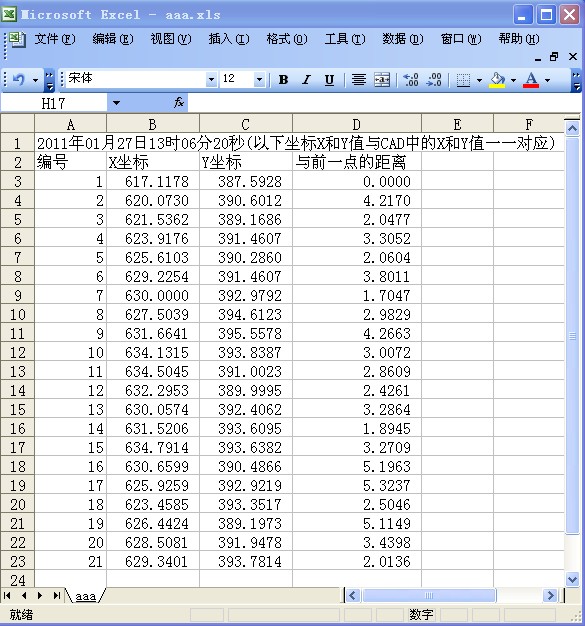Select cell containing 5.3237
Image resolution: width=585 pixels, height=626 pixels.
click(x=357, y=485)
